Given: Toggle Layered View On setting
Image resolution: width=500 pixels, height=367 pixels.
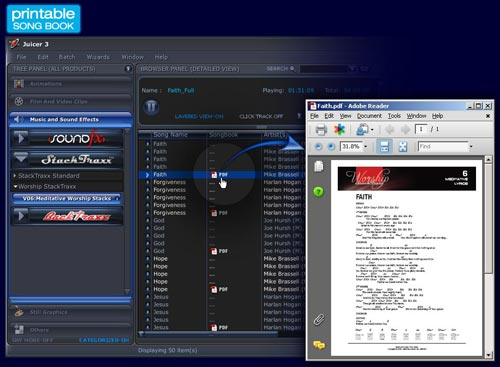Looking at the screenshot, I should point(199,116).
